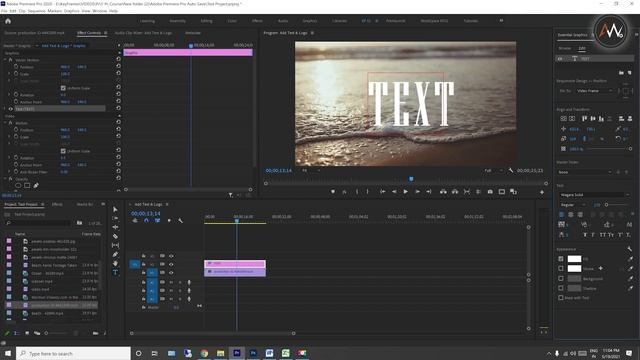Enable Mask with Text checkbox
Screen dimensions: 640x360
(561, 298)
